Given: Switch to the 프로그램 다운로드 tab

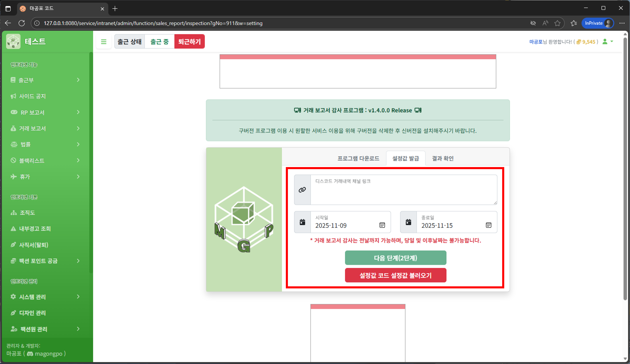Looking at the screenshot, I should [358, 158].
